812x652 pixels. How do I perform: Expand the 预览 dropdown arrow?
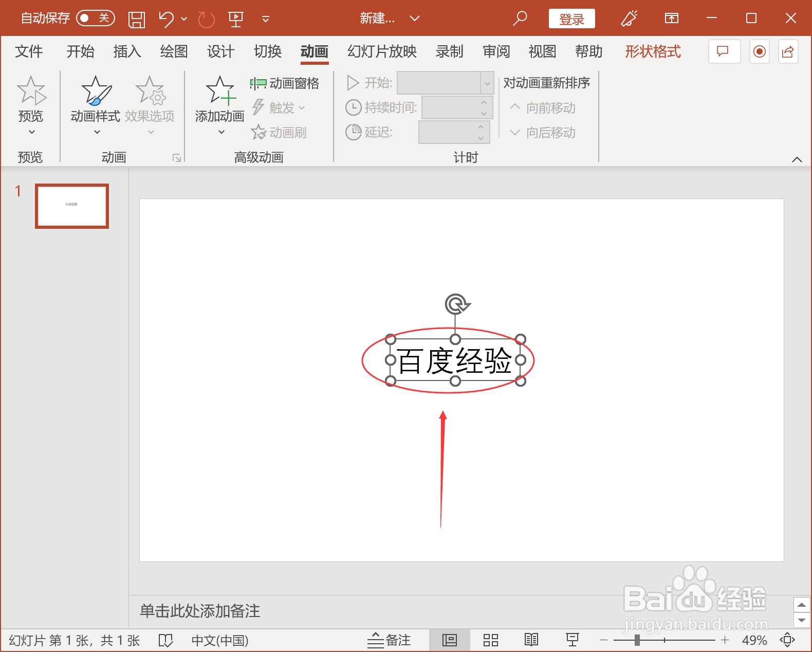click(x=31, y=132)
